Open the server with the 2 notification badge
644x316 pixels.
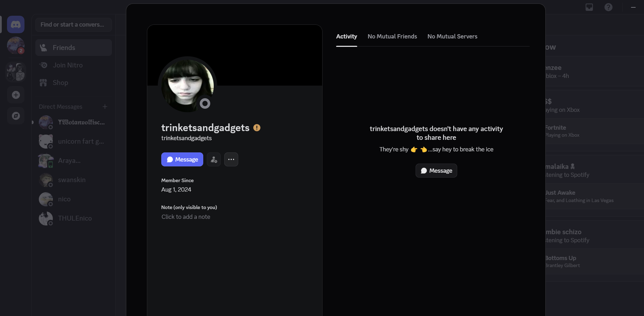[16, 46]
